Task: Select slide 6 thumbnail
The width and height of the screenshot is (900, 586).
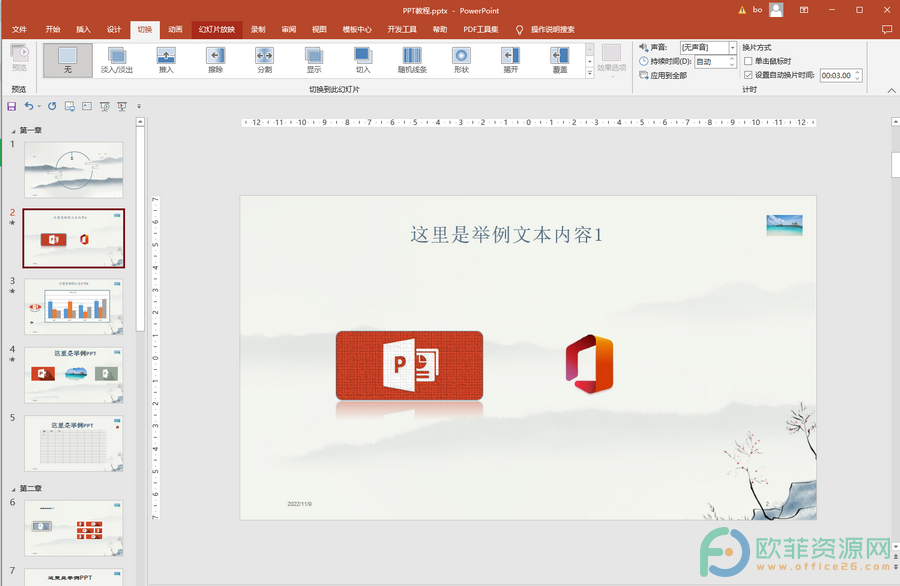Action: [73, 528]
